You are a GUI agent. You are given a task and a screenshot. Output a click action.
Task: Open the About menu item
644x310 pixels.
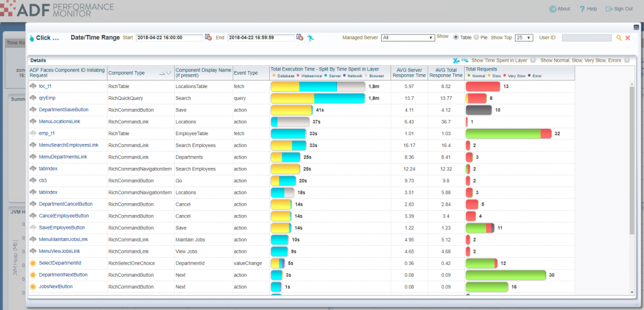point(558,9)
